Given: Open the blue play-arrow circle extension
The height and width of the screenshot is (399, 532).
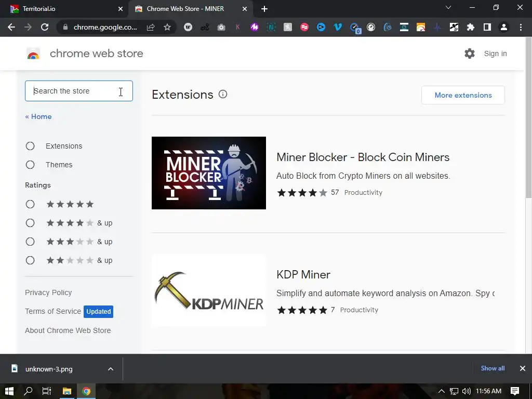Looking at the screenshot, I should [321, 27].
